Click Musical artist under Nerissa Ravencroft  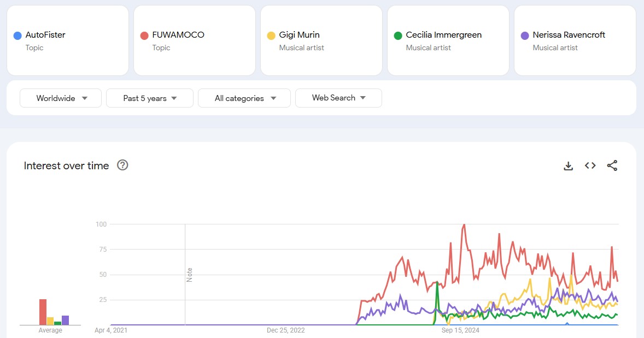(555, 48)
